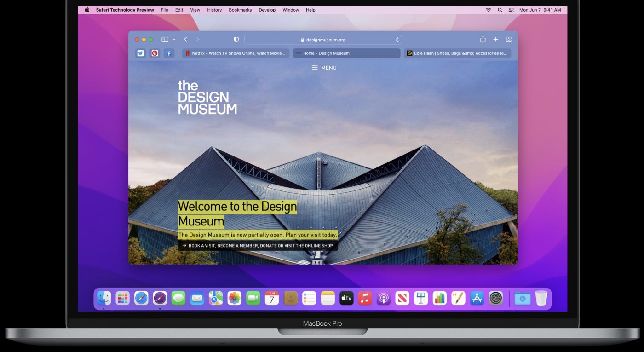Open Notes from the Dock
This screenshot has height=352, width=644.
328,298
